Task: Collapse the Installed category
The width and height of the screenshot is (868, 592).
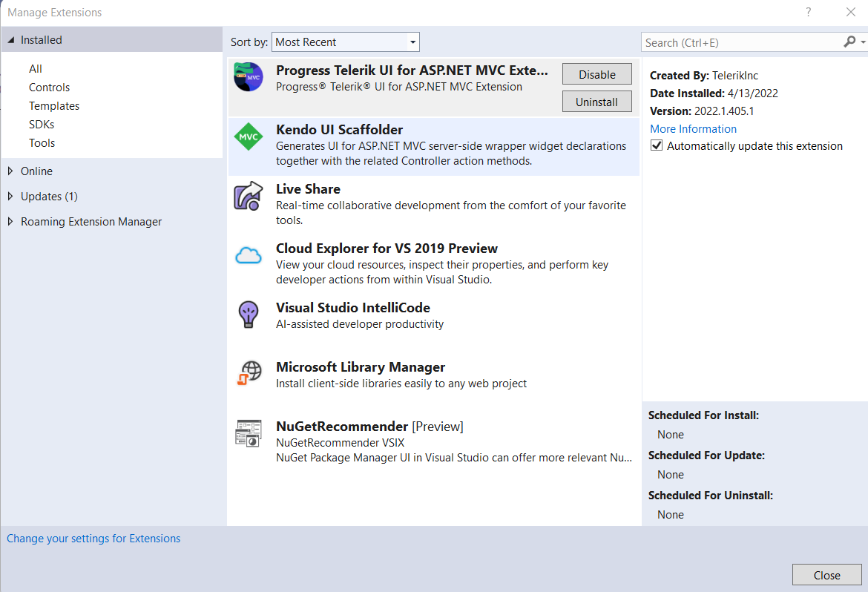Action: pyautogui.click(x=10, y=40)
